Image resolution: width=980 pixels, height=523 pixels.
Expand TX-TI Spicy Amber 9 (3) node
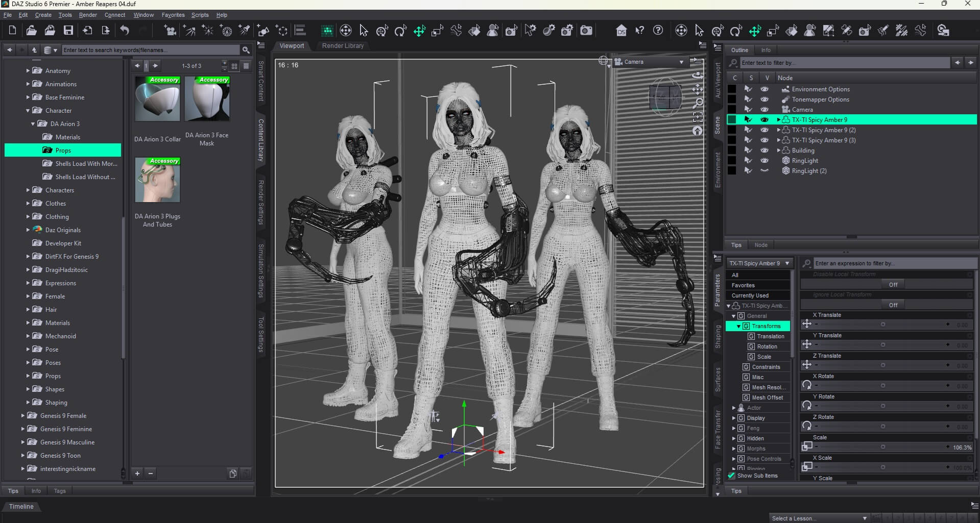(x=778, y=140)
